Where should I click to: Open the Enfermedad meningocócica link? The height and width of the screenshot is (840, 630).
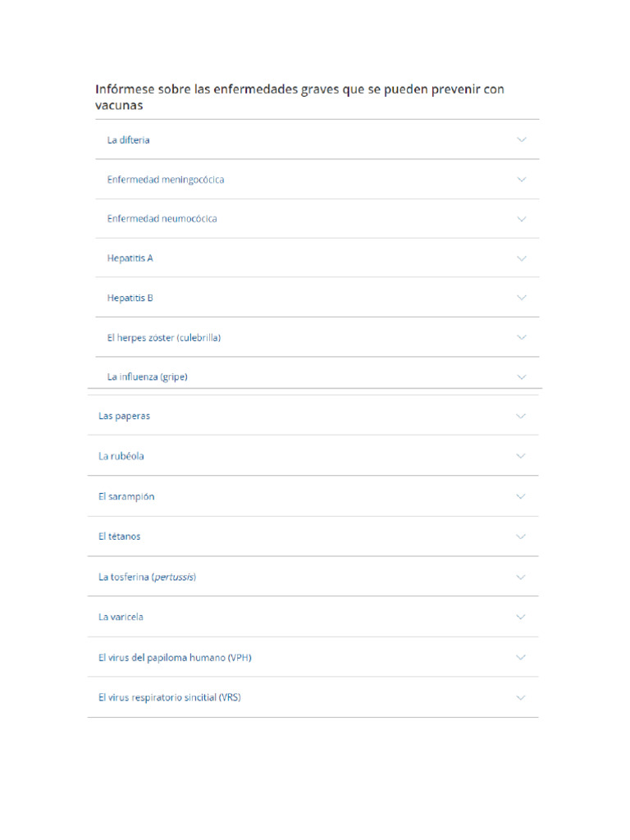click(165, 180)
